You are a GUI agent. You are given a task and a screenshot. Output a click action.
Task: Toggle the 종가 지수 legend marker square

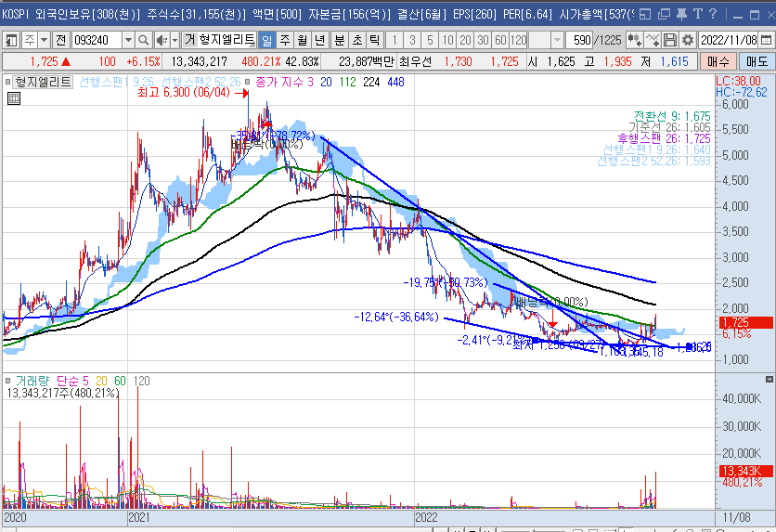coord(248,82)
